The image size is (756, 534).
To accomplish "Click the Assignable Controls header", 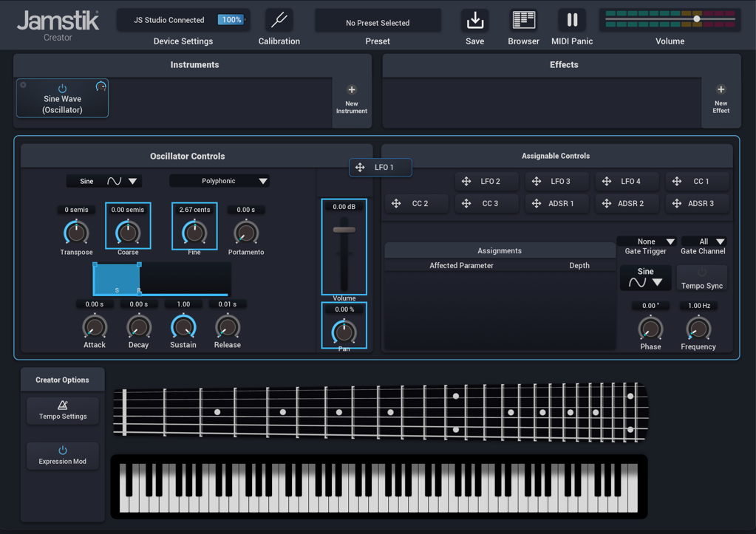I will [x=556, y=156].
